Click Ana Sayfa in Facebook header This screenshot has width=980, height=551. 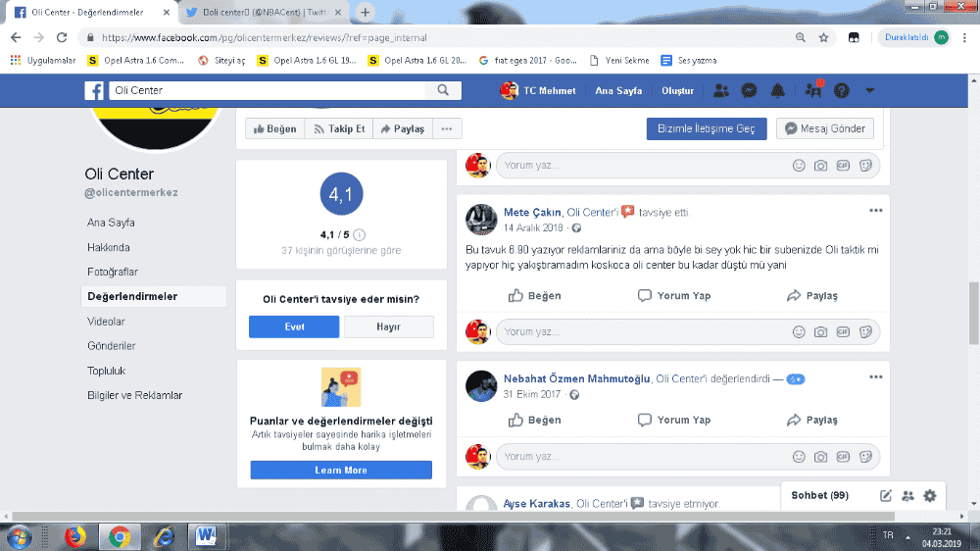click(618, 90)
